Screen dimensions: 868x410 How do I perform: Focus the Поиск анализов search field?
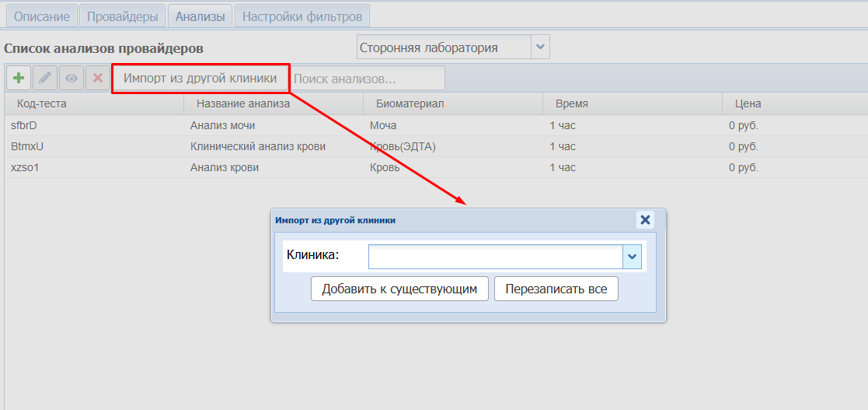pos(368,79)
